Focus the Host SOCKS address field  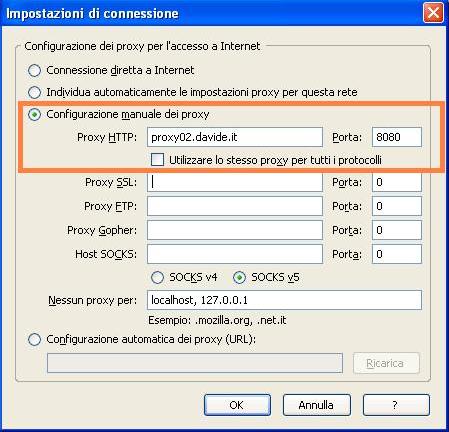coord(235,254)
